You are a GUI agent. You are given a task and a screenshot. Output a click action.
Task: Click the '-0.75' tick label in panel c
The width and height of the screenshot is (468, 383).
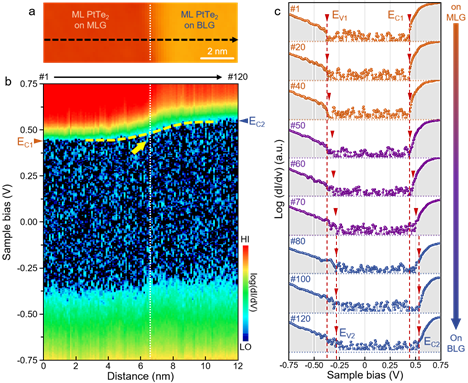tap(289, 365)
